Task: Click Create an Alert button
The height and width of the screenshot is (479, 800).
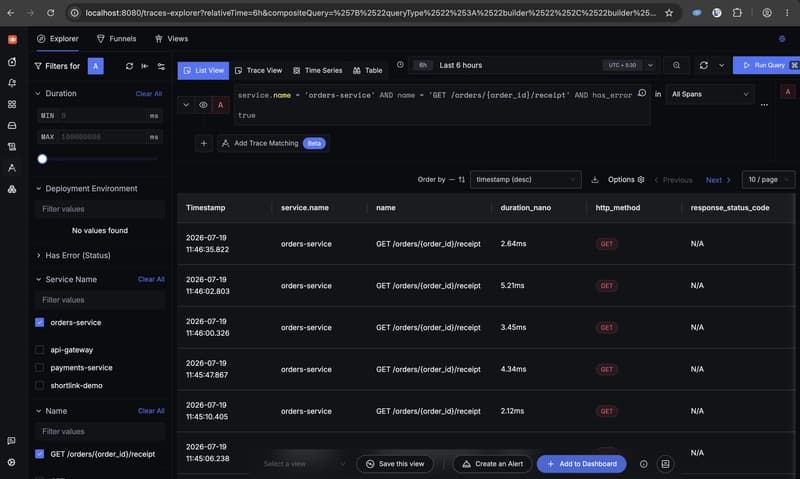Action: click(492, 464)
